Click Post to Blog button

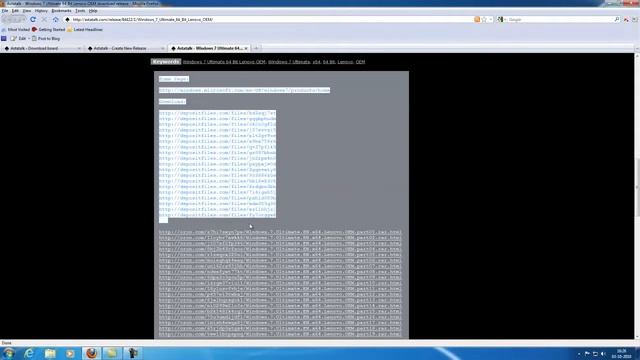click(46, 38)
